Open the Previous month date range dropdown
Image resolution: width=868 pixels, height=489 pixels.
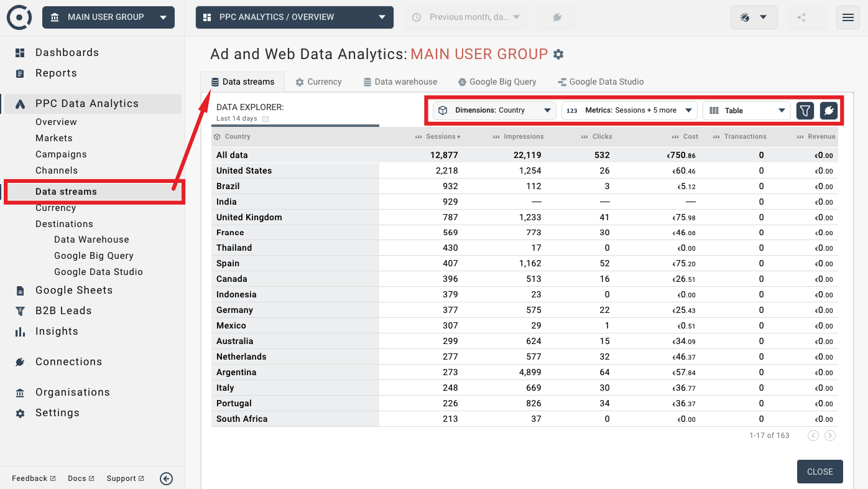[x=466, y=17]
